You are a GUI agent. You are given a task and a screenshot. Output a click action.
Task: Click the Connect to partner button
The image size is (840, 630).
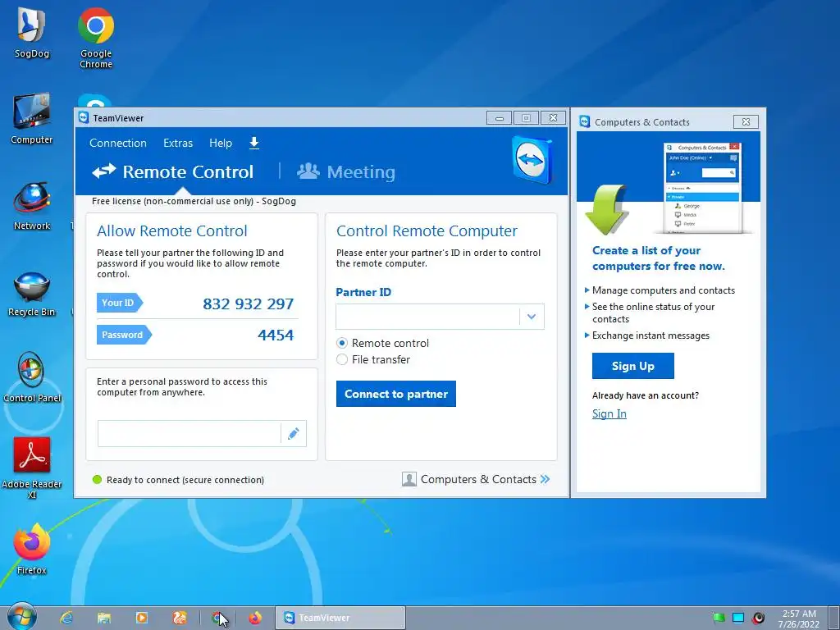pyautogui.click(x=396, y=394)
